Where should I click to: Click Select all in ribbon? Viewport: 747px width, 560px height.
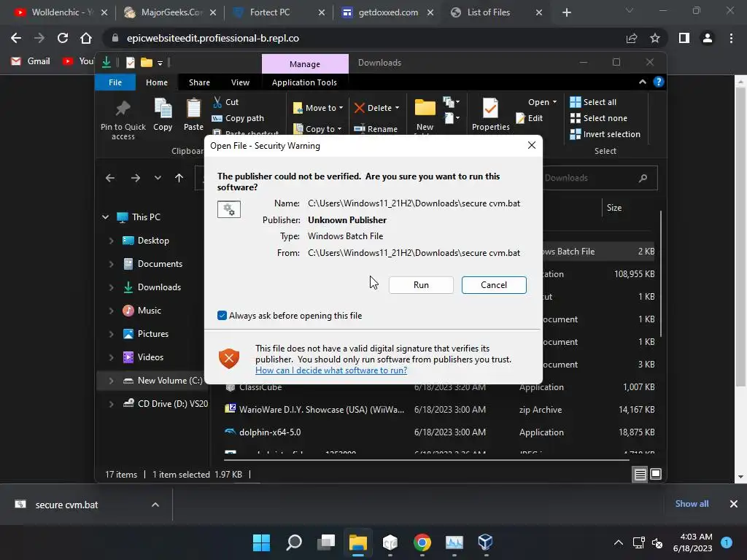pyautogui.click(x=593, y=102)
